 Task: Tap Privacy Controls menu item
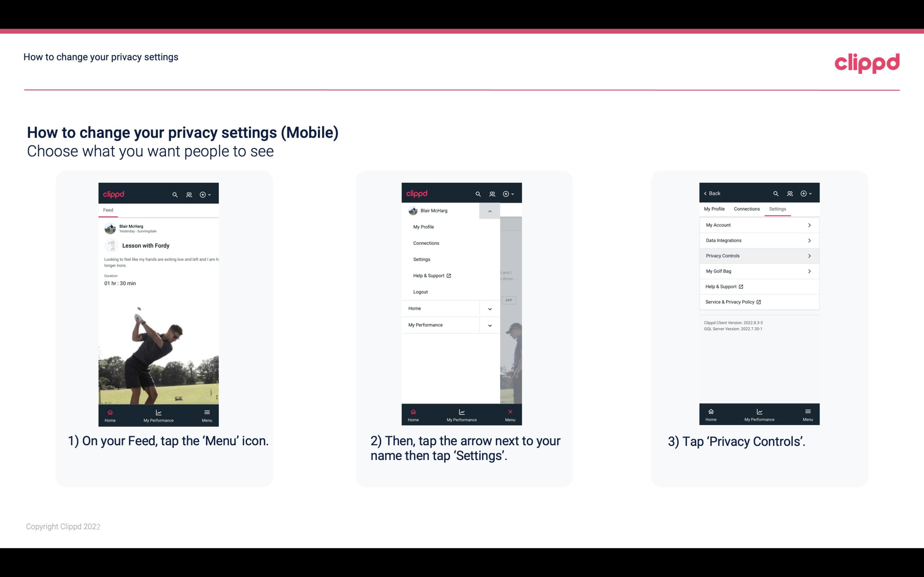758,255
